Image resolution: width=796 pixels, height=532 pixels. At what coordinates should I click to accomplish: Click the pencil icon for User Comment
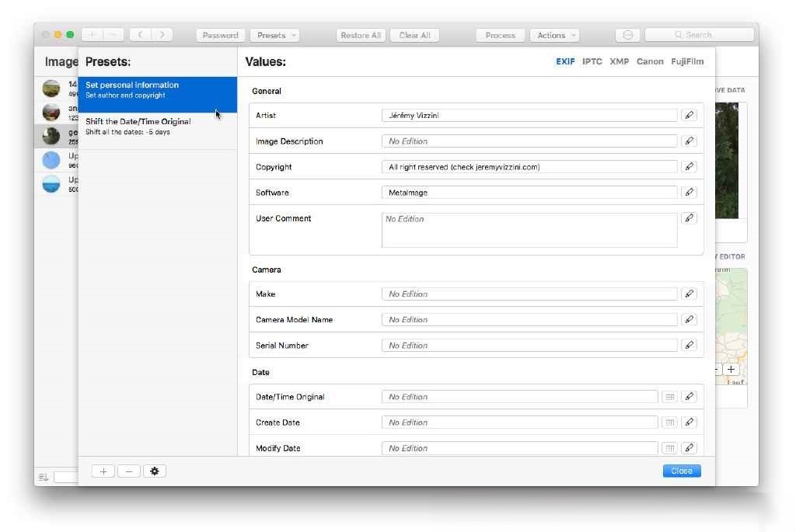tap(689, 218)
